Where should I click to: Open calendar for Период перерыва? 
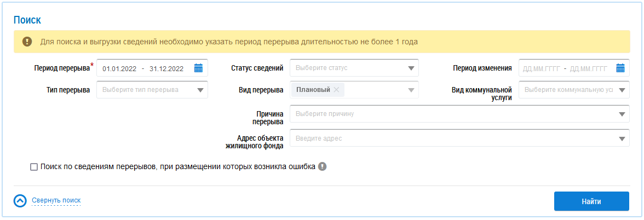coord(198,68)
